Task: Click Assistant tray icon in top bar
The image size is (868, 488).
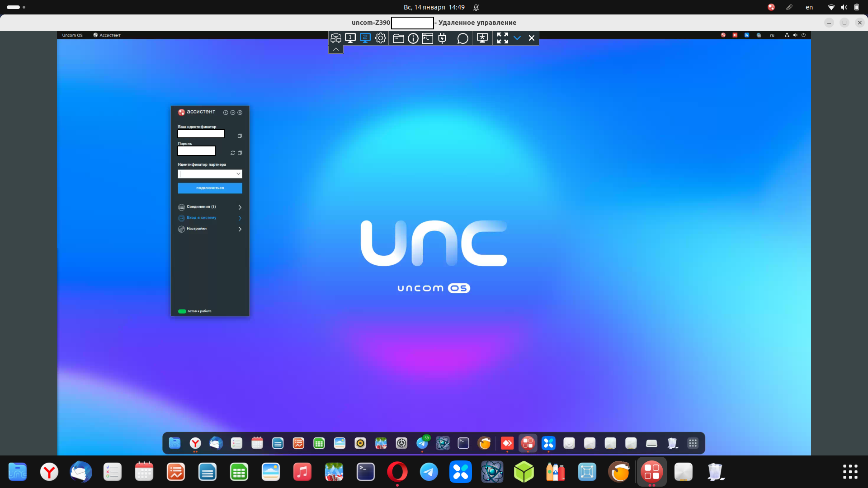Action: pos(771,7)
